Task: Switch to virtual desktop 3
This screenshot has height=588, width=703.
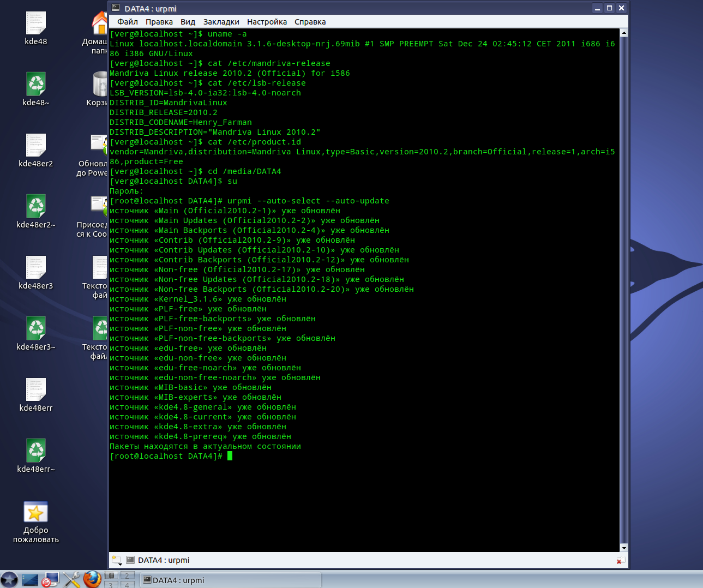Action: tap(111, 584)
